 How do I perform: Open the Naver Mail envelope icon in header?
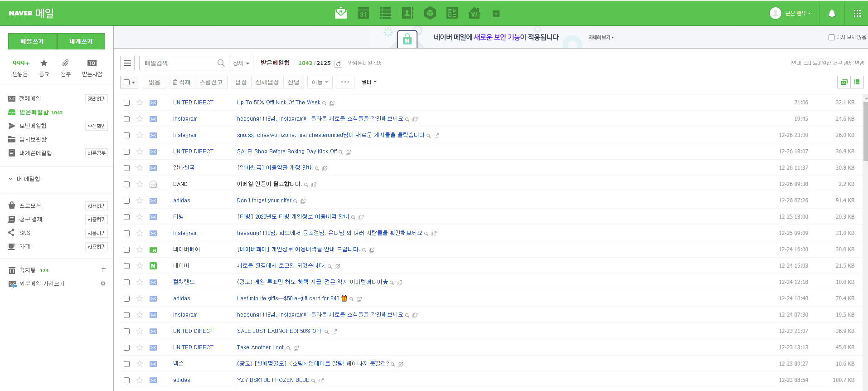tap(341, 13)
